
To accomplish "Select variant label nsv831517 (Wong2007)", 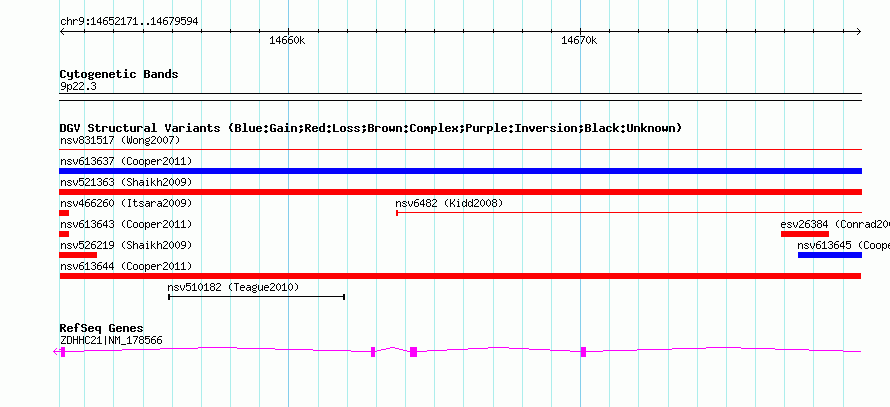I will 120,140.
